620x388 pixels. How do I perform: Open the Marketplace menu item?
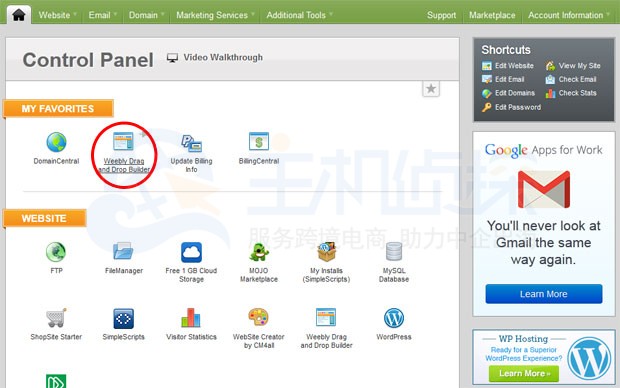pos(492,15)
